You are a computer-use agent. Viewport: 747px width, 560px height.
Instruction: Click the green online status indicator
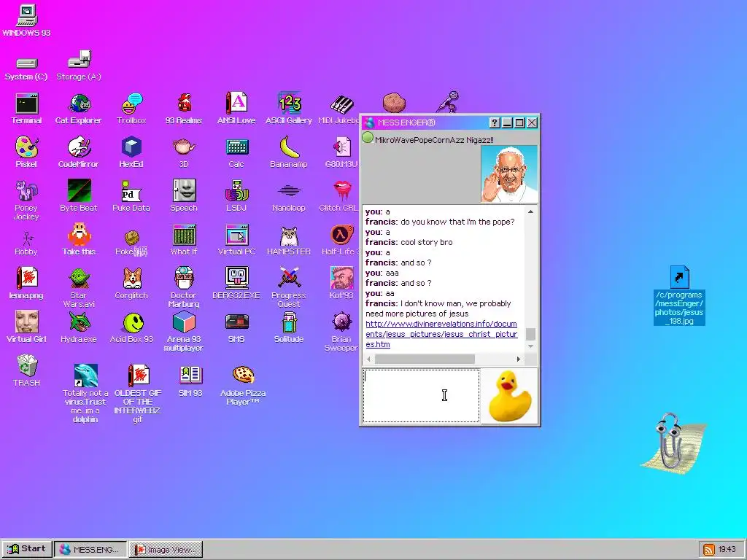pyautogui.click(x=368, y=138)
